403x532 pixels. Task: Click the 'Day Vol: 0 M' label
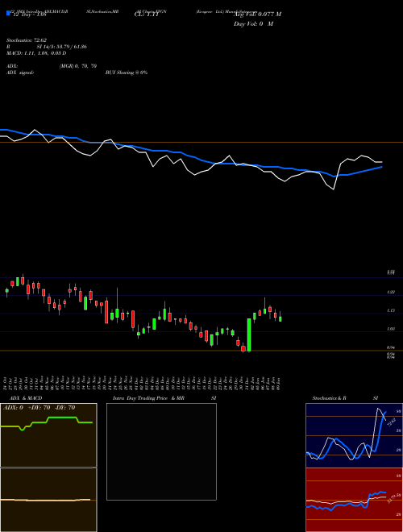pos(253,24)
